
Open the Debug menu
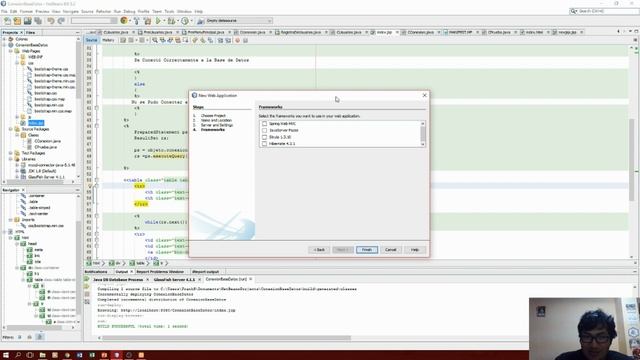point(129,11)
